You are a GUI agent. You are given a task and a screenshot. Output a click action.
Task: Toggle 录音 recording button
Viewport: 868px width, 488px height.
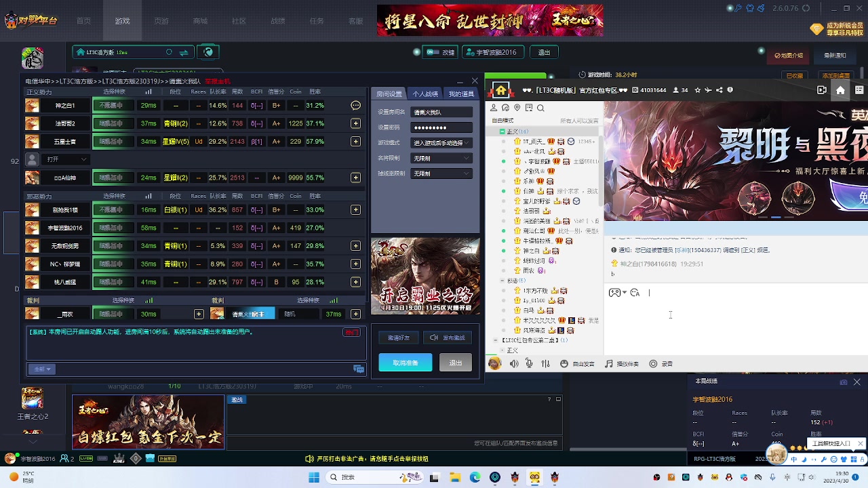[660, 364]
